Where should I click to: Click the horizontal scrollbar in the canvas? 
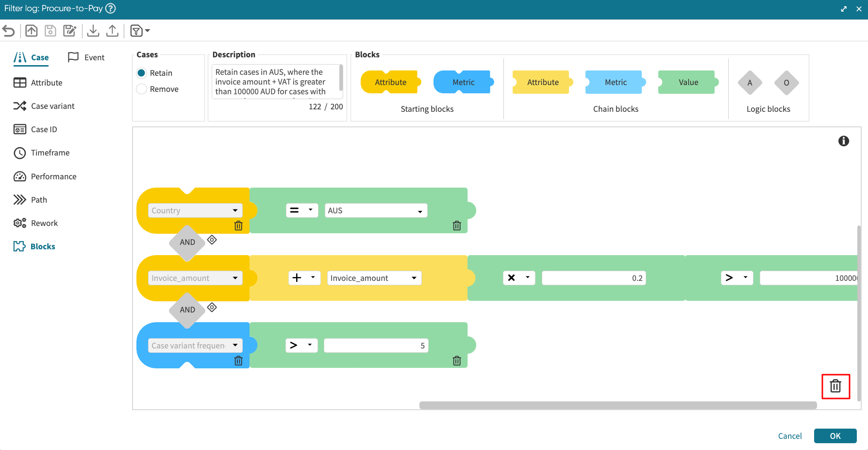[x=618, y=405]
